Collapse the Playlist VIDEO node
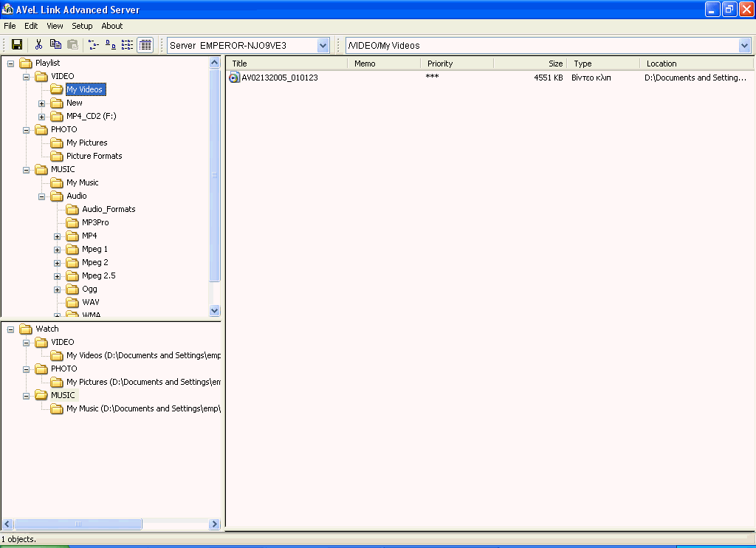 [26, 77]
